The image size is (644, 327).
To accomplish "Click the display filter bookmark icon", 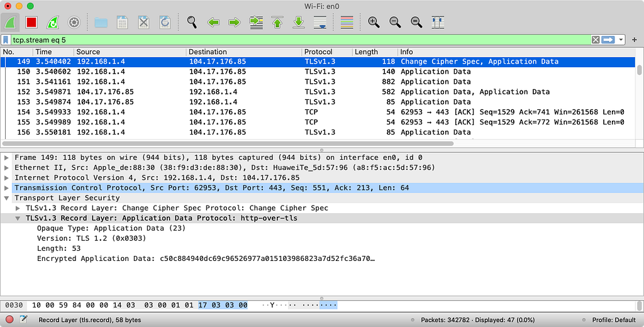I will (6, 40).
